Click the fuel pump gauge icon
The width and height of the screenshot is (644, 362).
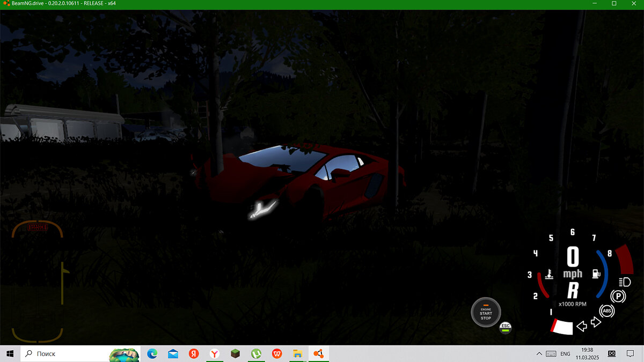596,274
